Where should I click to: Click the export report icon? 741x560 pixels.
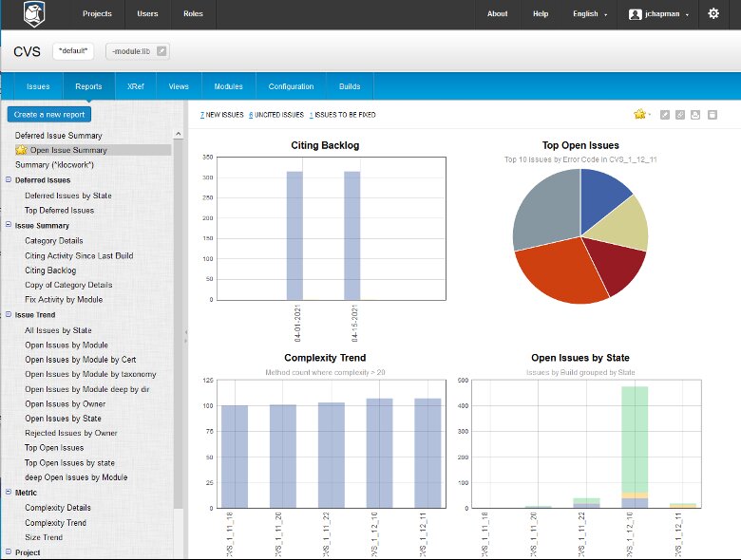point(695,115)
